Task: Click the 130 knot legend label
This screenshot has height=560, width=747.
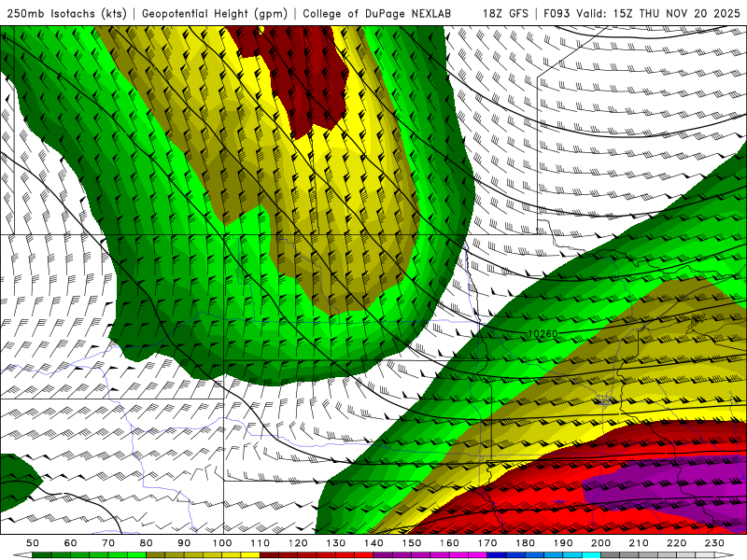Action: click(x=336, y=543)
